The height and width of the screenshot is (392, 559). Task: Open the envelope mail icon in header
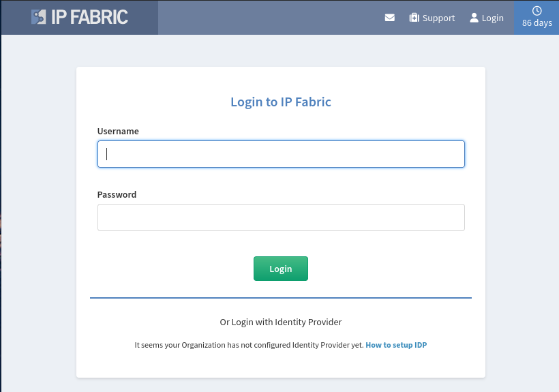(x=390, y=18)
